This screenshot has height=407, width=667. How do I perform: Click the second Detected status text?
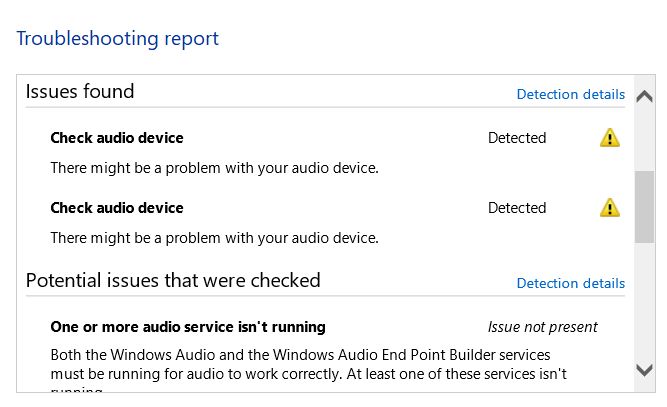click(517, 208)
